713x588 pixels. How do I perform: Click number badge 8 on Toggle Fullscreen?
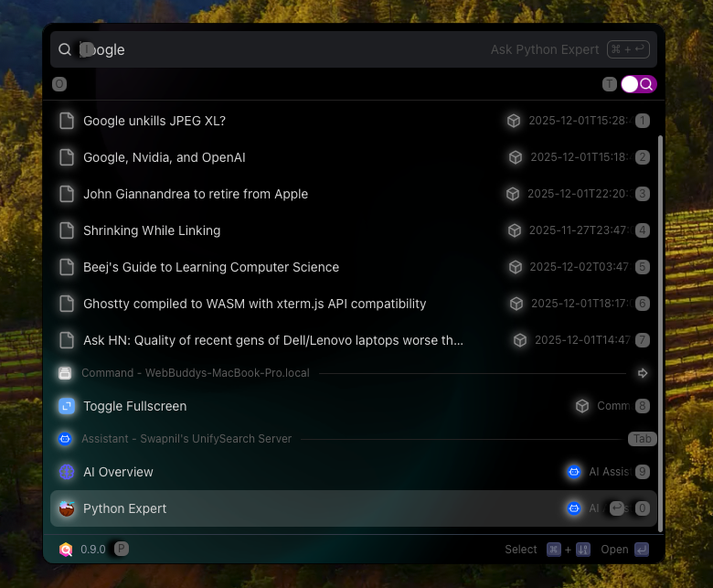(643, 406)
